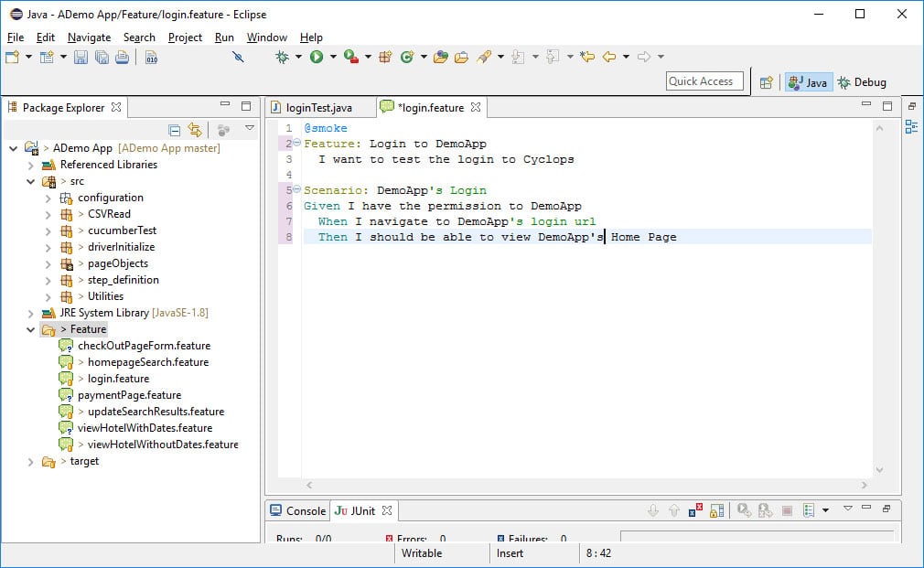The image size is (924, 568).
Task: Open the Navigate menu
Action: click(x=89, y=38)
